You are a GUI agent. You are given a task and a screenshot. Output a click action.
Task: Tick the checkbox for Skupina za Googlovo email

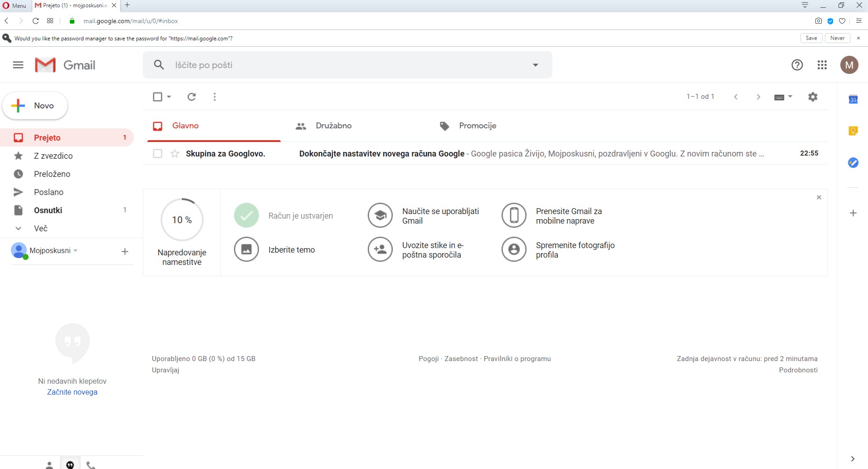click(x=157, y=154)
